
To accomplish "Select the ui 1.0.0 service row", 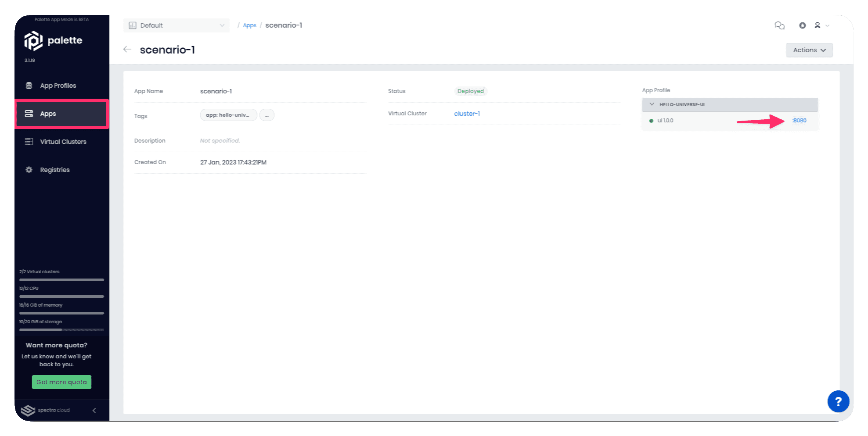I will (730, 121).
